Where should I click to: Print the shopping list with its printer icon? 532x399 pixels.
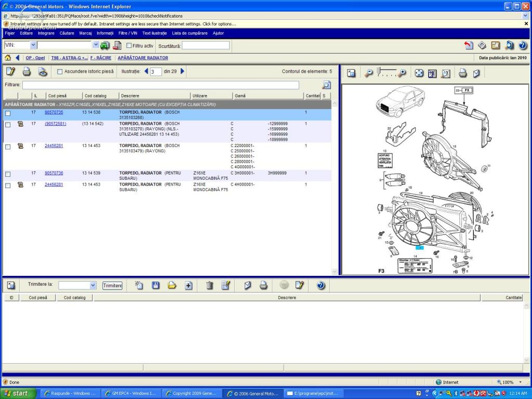point(263,285)
